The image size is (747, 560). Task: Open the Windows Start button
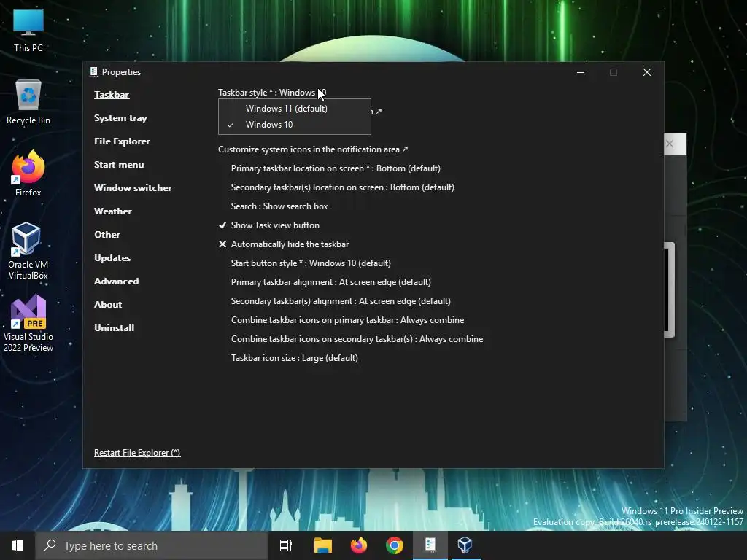coord(18,545)
